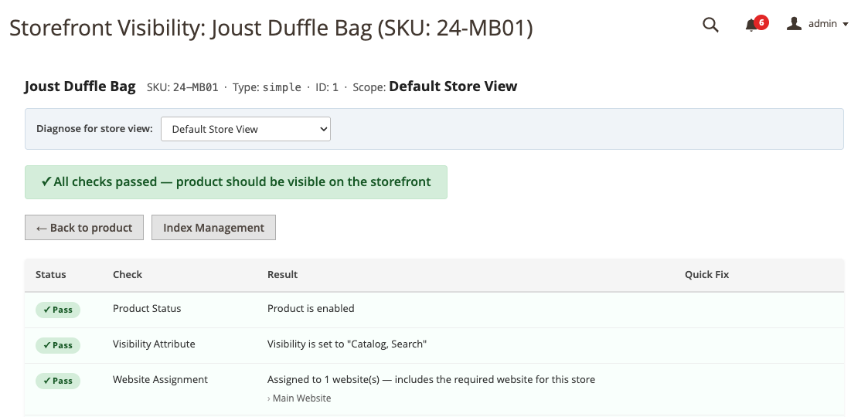Click the red notification count badge
The image size is (868, 417).
click(x=761, y=22)
